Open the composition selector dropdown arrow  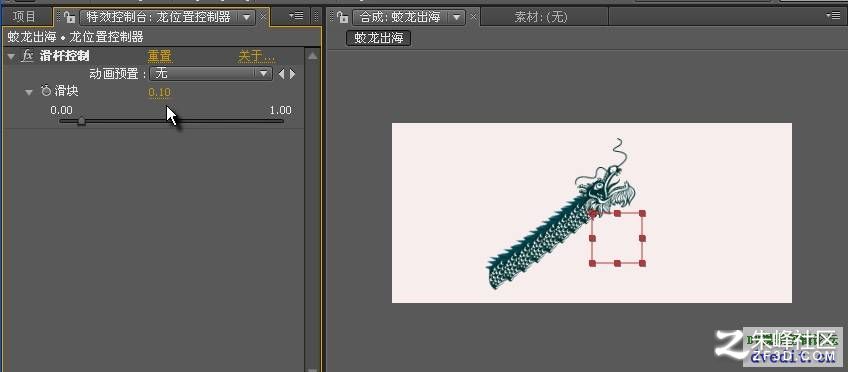tap(457, 17)
